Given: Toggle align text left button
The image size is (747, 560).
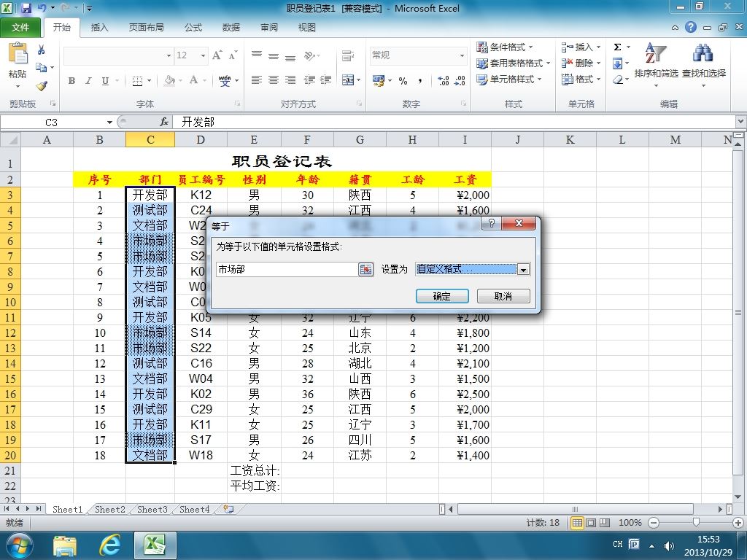Looking at the screenshot, I should click(x=256, y=80).
